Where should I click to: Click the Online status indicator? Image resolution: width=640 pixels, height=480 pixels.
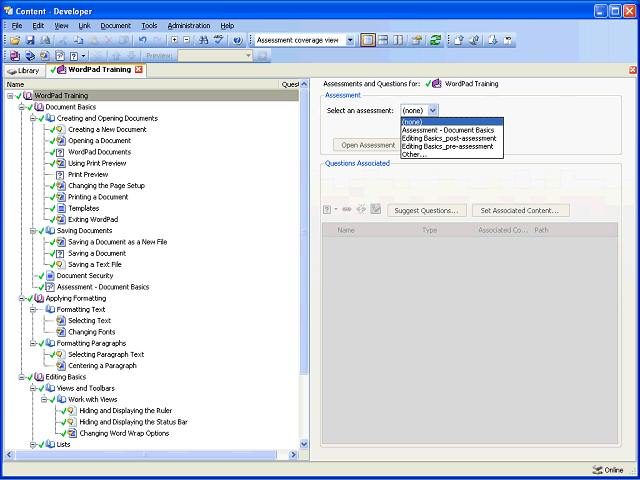[x=608, y=470]
